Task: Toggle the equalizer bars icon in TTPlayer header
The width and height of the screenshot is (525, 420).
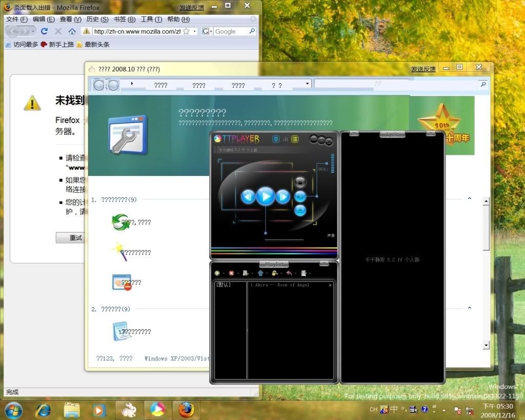Action: click(285, 139)
